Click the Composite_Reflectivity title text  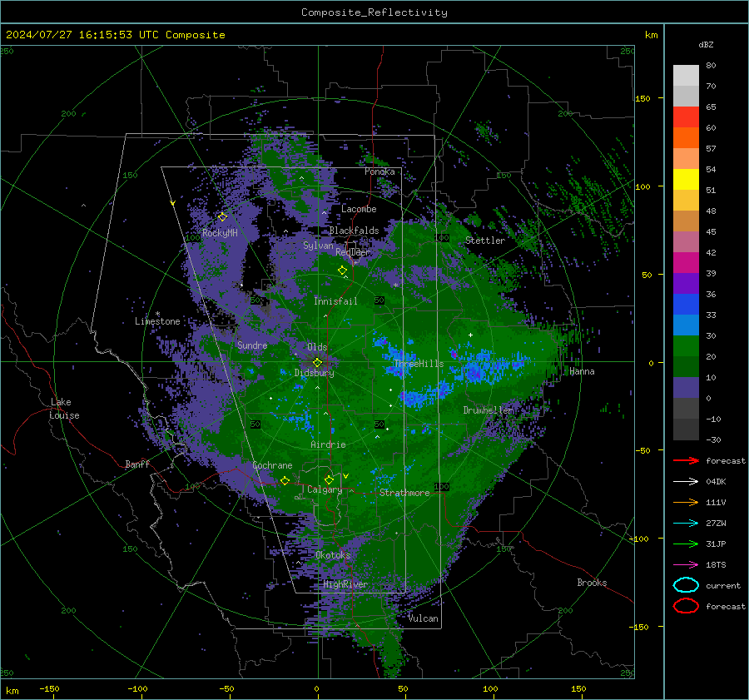click(374, 12)
